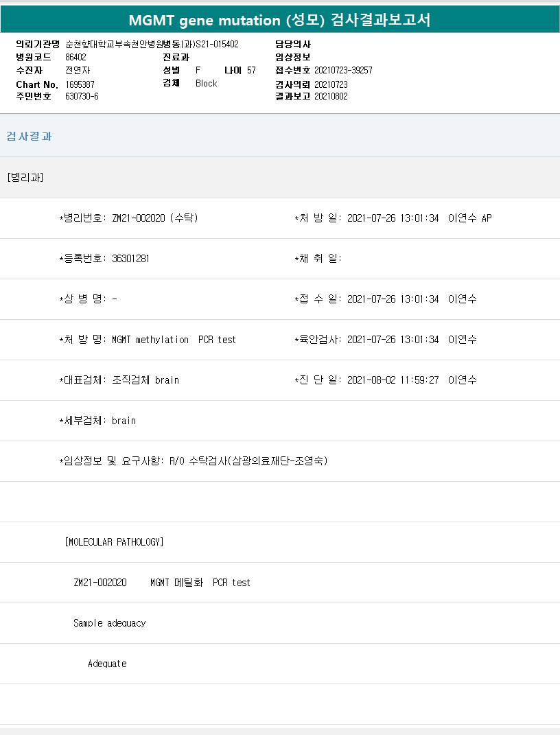Select institution name '순천향대학교부속천안병원'
The height and width of the screenshot is (735, 560).
click(x=113, y=44)
